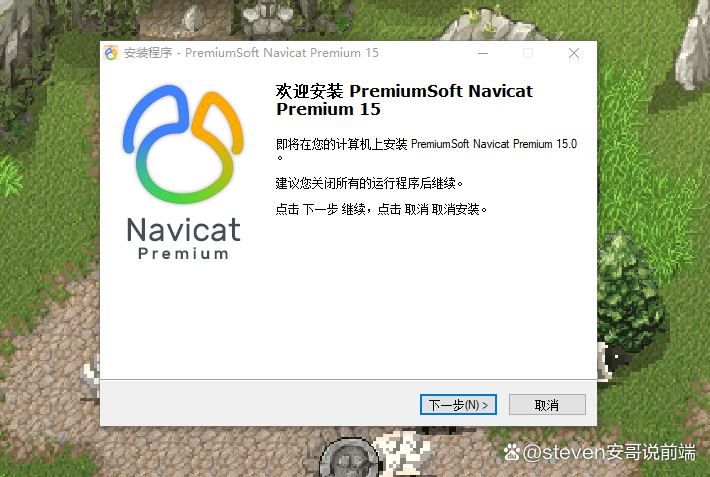
Task: Click the empty grey footer bar of the installer
Action: click(x=259, y=403)
